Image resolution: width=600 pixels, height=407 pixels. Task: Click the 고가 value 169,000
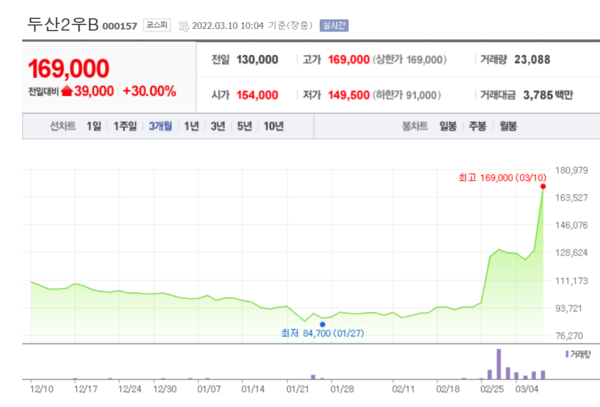click(x=349, y=60)
